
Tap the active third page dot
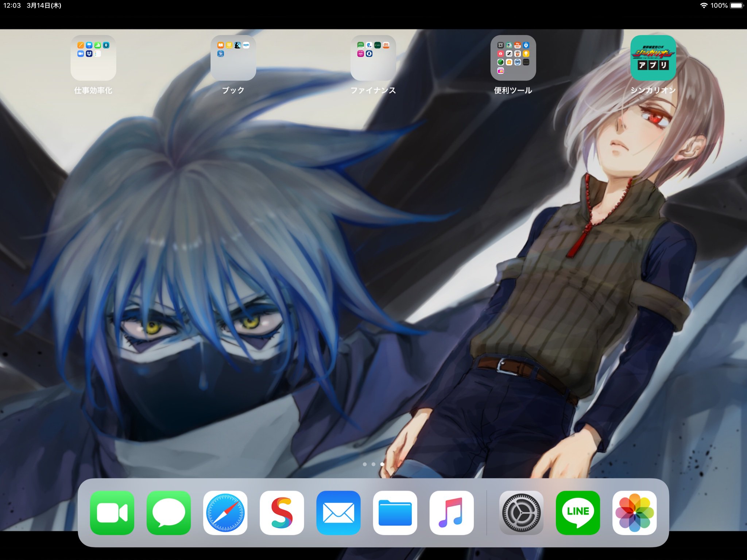point(382,464)
